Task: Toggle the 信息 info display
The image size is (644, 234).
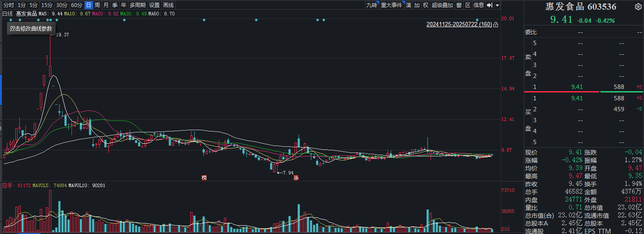Action: tap(479, 5)
